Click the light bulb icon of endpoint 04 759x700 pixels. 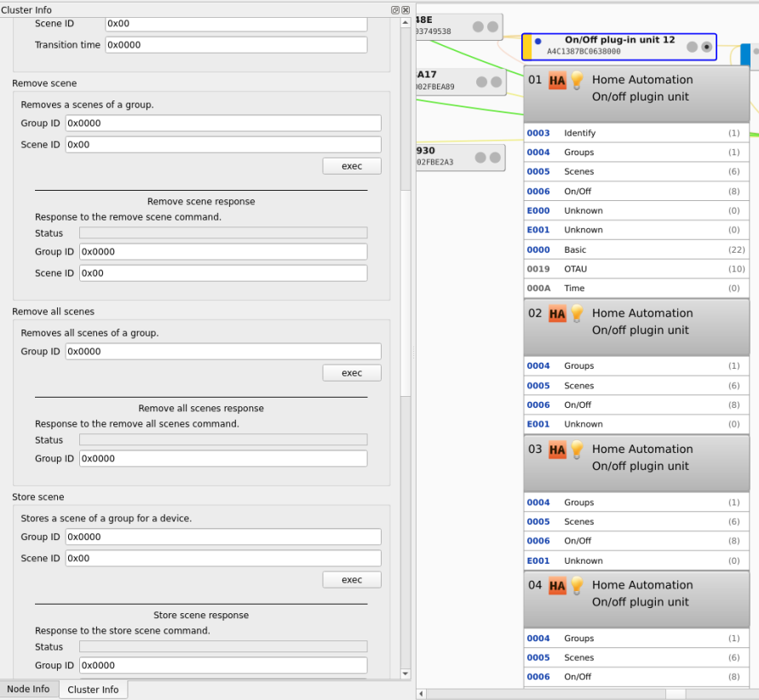coord(577,585)
